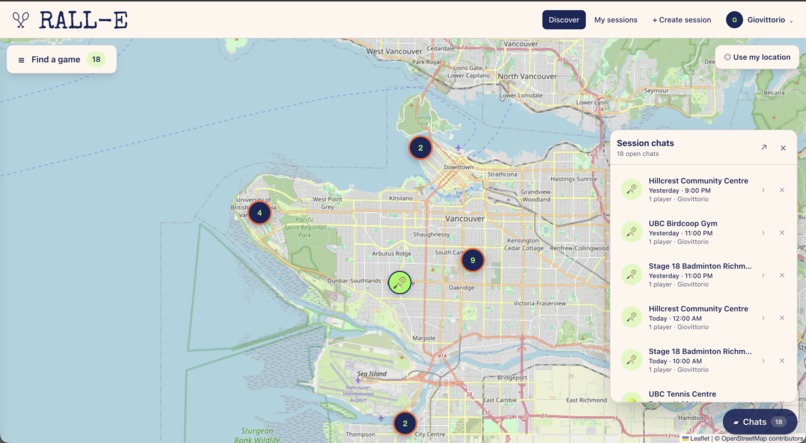Expand chevron for Hillcrest Today 12:00 AM chat
Image resolution: width=806 pixels, height=443 pixels.
pyautogui.click(x=763, y=318)
